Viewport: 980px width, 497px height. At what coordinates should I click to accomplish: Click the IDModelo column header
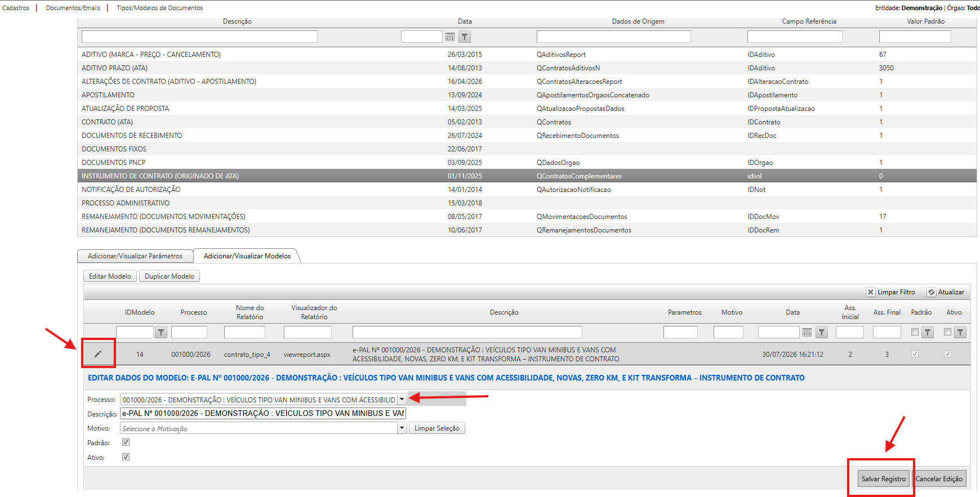pyautogui.click(x=140, y=312)
